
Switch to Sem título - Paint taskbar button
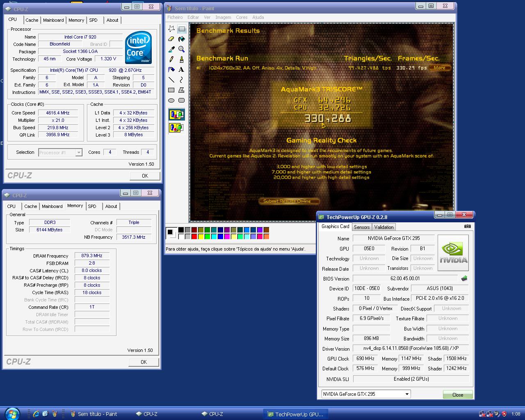coord(94,414)
